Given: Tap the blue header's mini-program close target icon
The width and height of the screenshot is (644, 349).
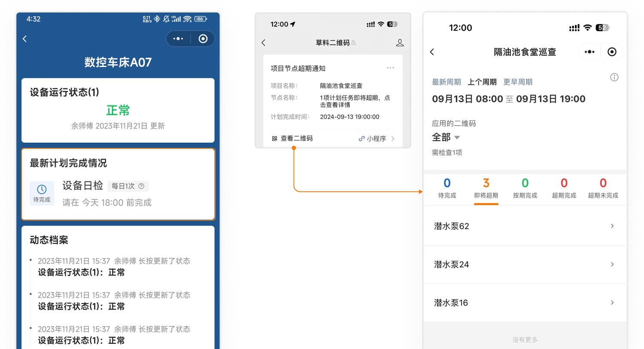Looking at the screenshot, I should coord(203,39).
